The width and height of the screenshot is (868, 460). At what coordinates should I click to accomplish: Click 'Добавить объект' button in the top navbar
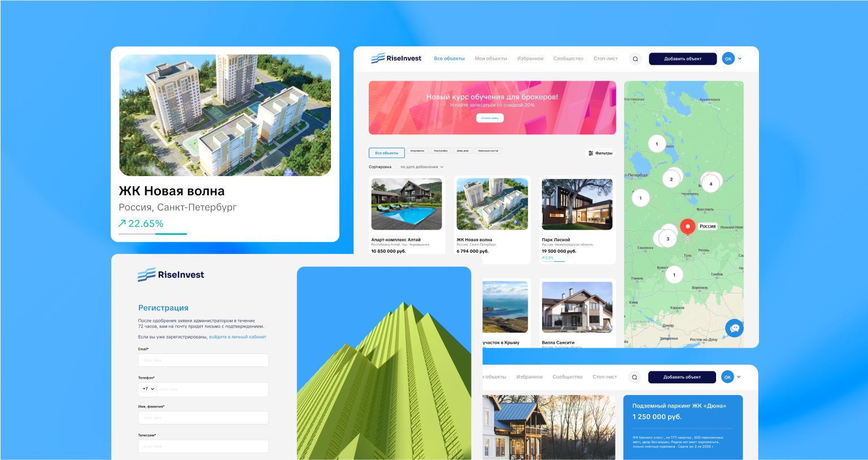[683, 59]
